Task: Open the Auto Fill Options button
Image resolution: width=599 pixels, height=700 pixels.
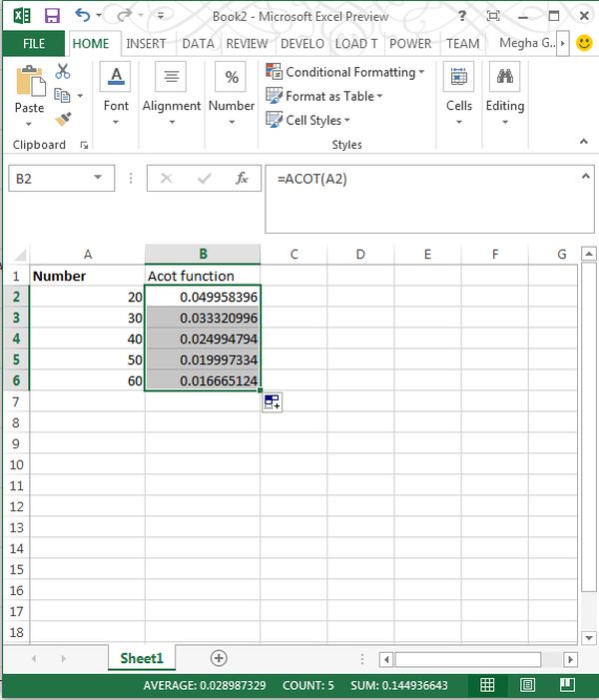Action: click(272, 402)
